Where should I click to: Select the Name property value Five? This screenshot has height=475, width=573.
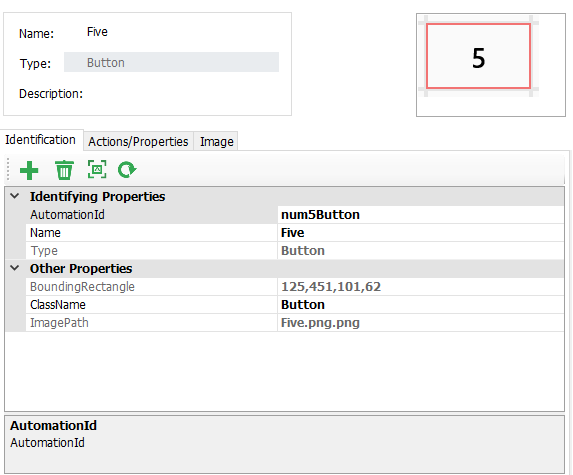pos(421,233)
